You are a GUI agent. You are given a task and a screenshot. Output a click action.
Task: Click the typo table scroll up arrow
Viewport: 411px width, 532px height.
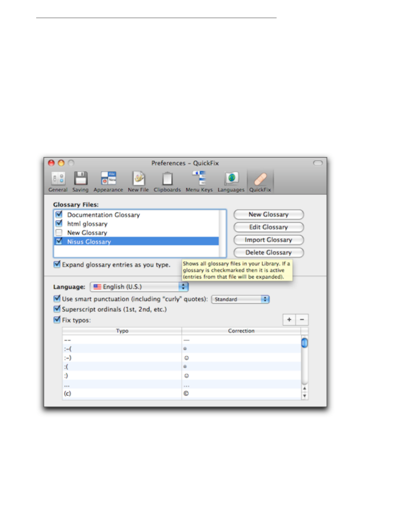pyautogui.click(x=305, y=389)
